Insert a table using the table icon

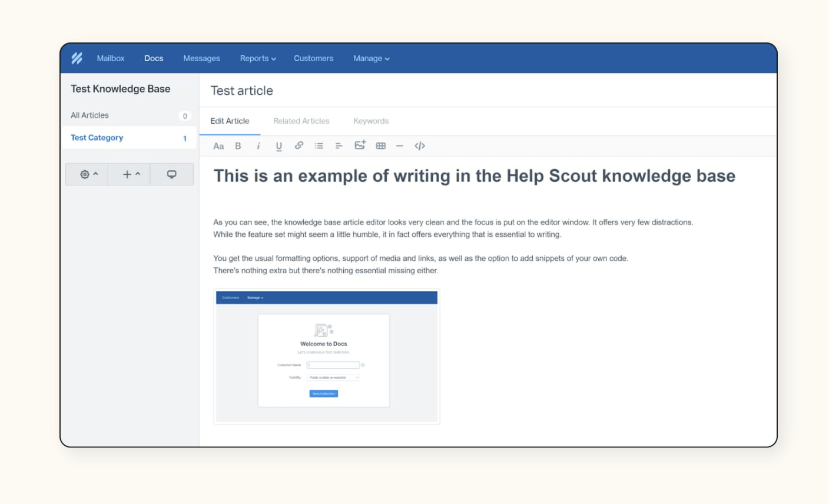point(381,146)
